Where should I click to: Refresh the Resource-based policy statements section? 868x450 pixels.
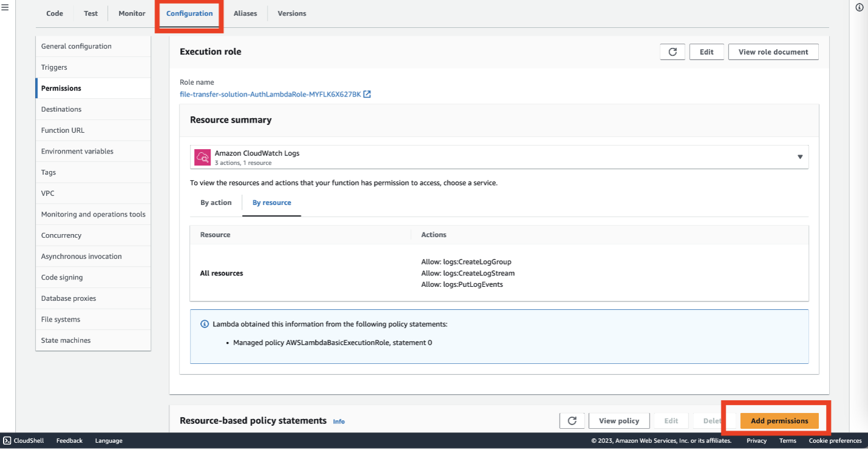(572, 420)
